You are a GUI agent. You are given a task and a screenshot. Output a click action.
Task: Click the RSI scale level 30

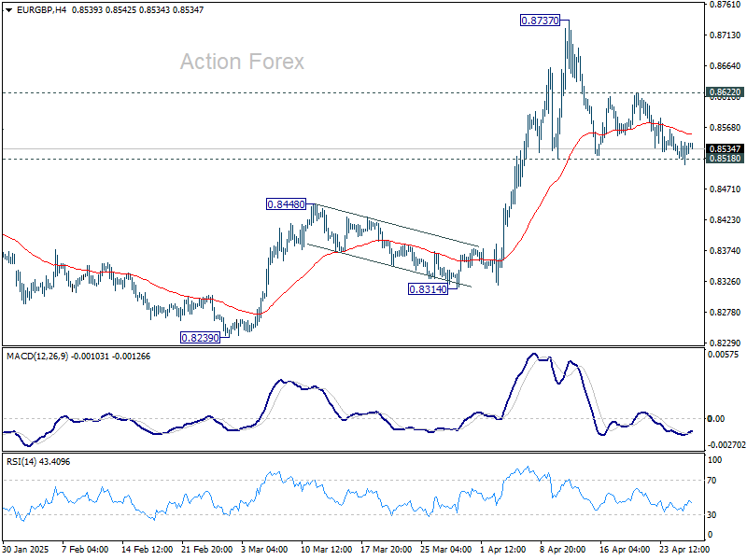[x=712, y=515]
